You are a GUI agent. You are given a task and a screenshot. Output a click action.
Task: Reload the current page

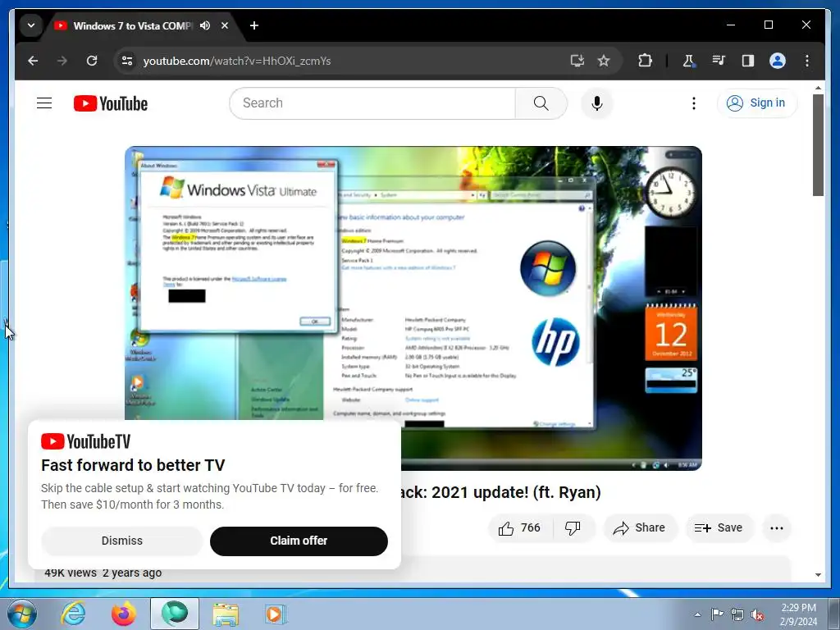[92, 61]
